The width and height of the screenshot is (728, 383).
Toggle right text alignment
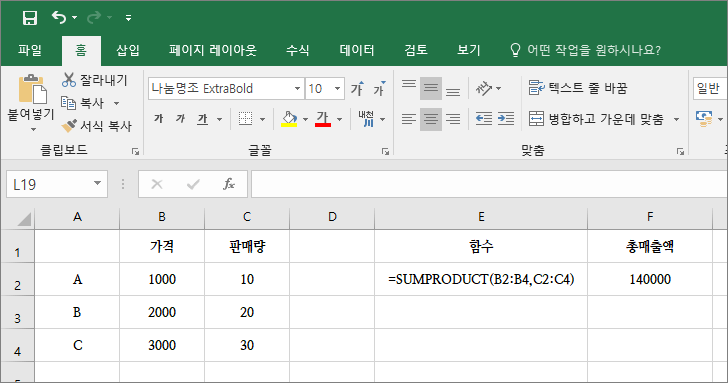(453, 119)
